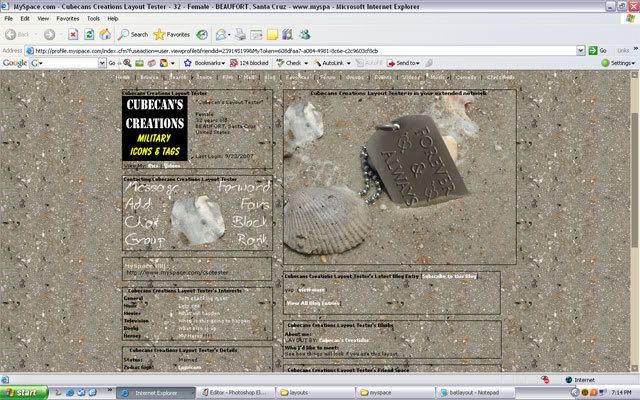Click 'View All Blog Entries' link
Image resolution: width=640 pixels, height=400 pixels.
(313, 303)
